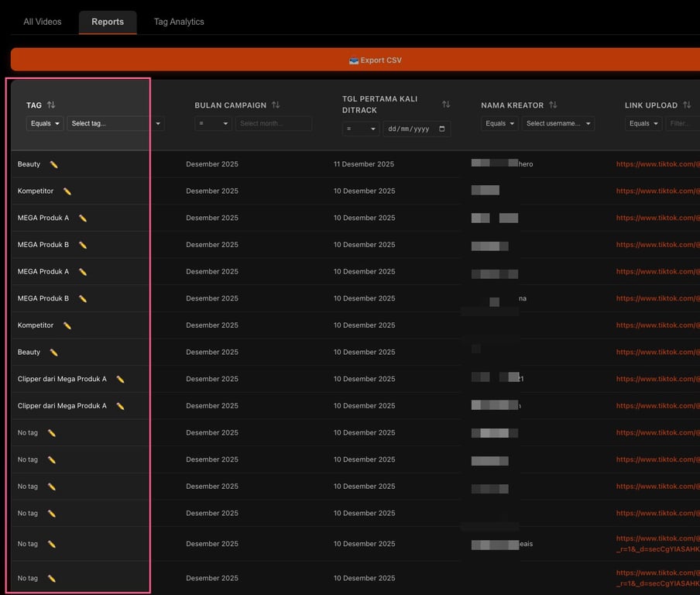
Task: Open the operator dropdown under BULAN CAMPAIGN
Action: coord(213,123)
